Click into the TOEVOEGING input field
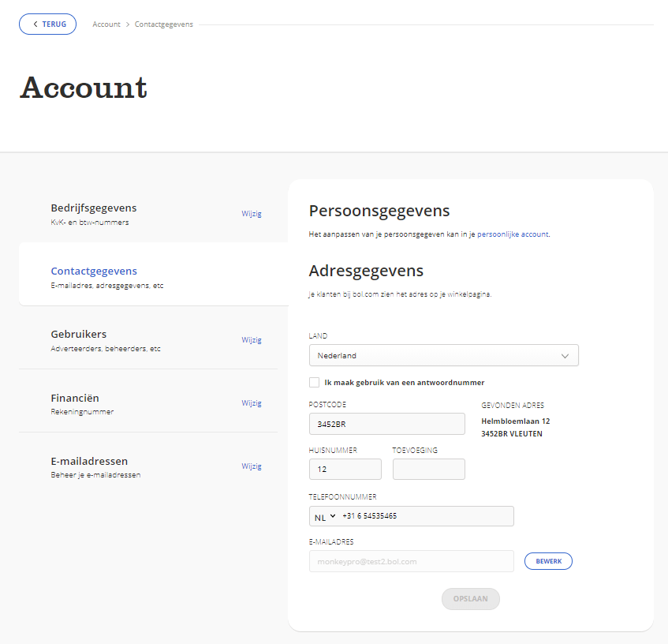 coord(428,469)
